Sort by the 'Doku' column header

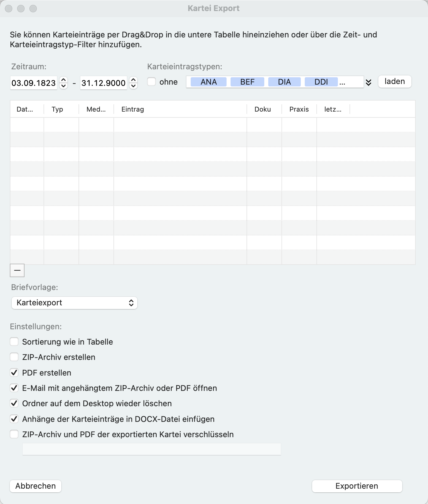click(x=264, y=109)
